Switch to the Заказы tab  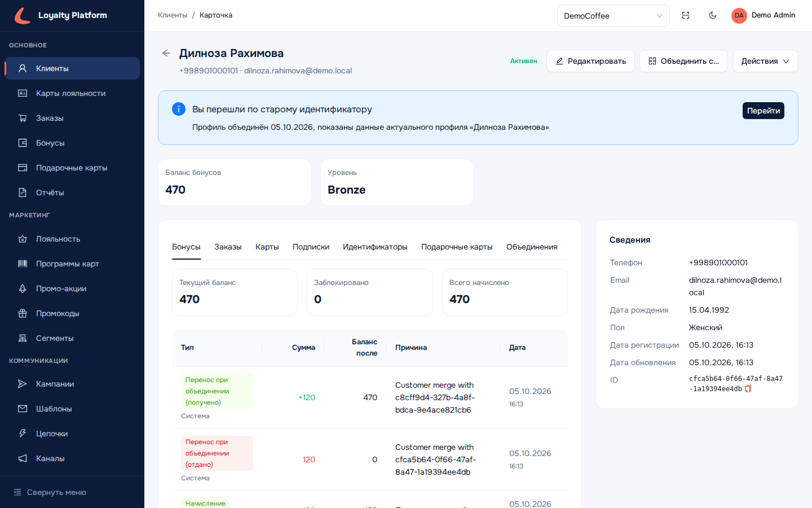228,247
